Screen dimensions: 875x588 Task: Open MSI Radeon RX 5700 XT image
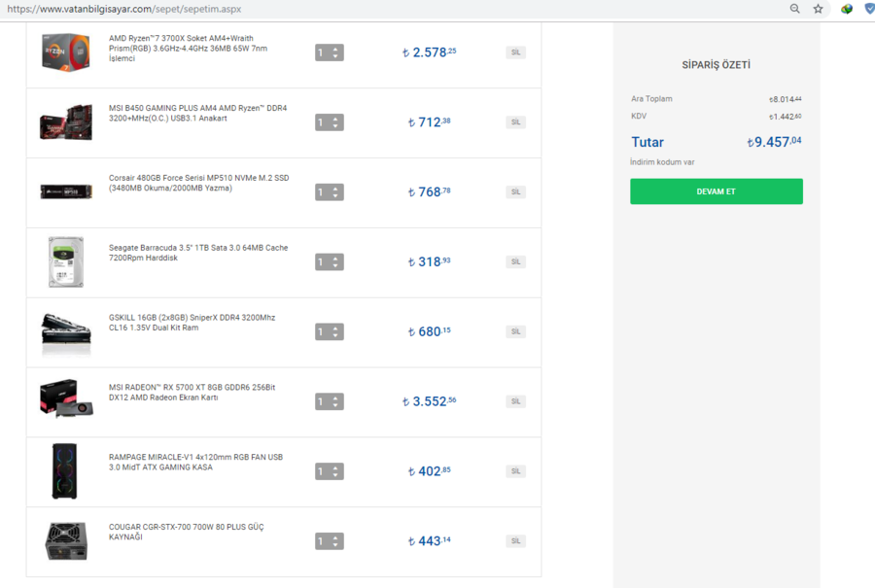click(x=66, y=398)
